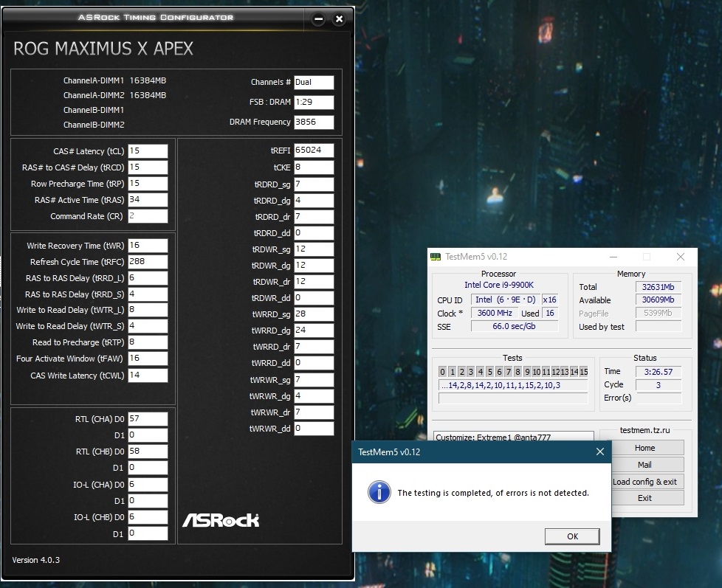Click the Time status value 3:26.57

(659, 372)
